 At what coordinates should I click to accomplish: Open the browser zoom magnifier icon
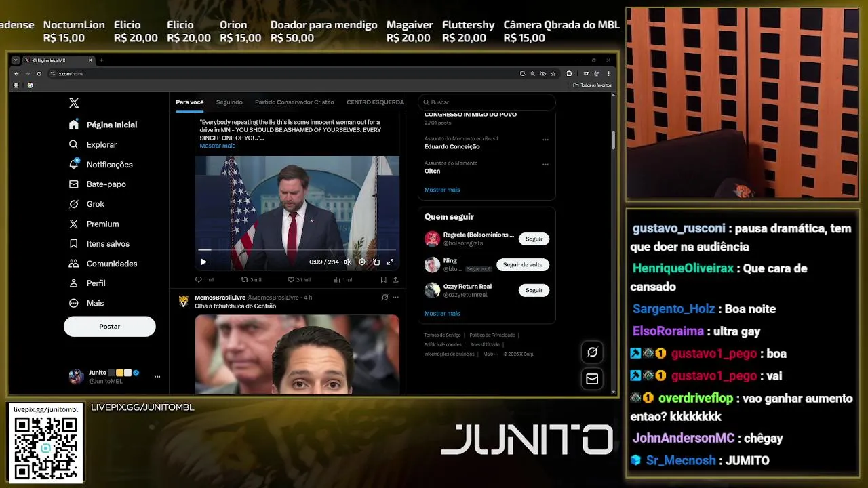point(533,73)
